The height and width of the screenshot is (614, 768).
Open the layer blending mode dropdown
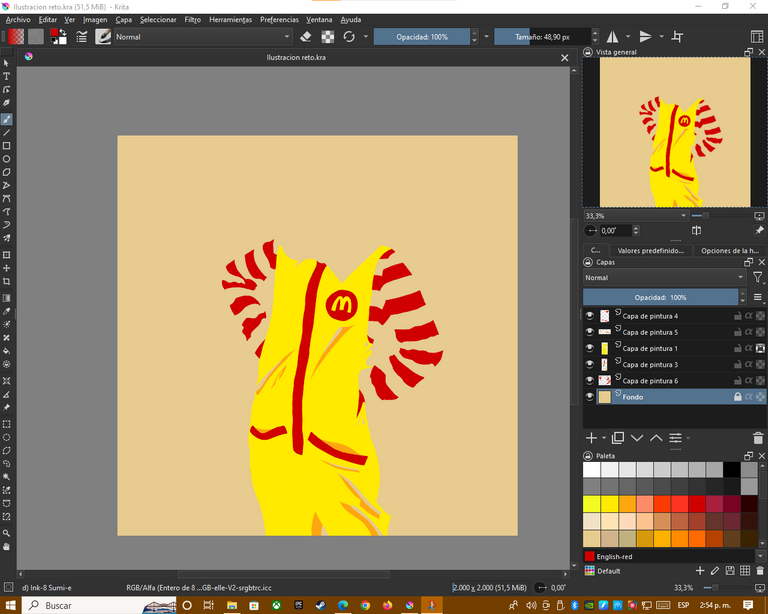coord(665,278)
